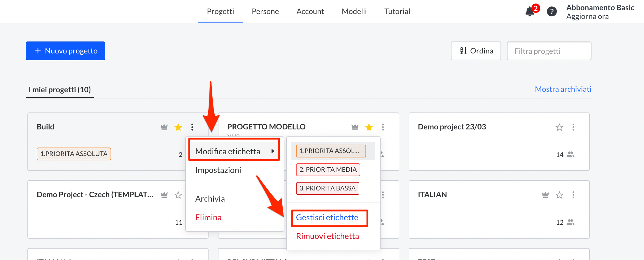Toggle favorite star on Demo project 23/03
The width and height of the screenshot is (644, 260).
[559, 127]
